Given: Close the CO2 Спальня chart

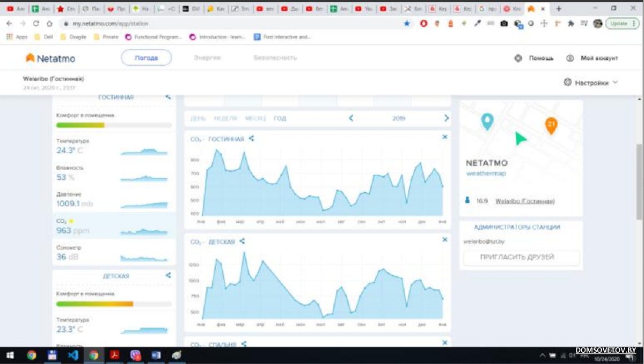Looking at the screenshot, I should pyautogui.click(x=444, y=342).
